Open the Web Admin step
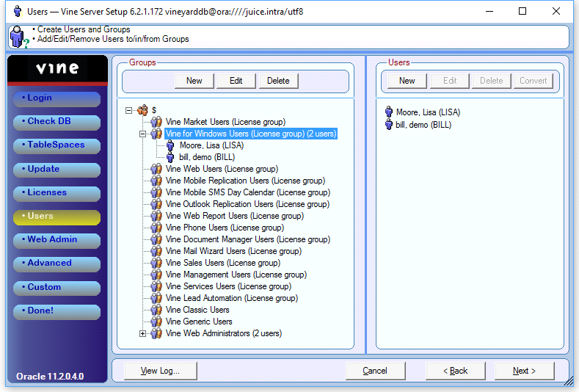 click(x=57, y=240)
